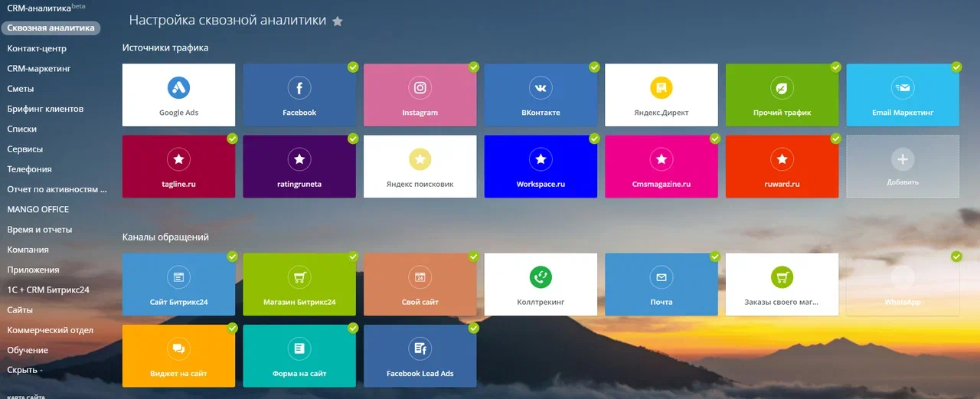
Task: Open Коммерческий отдел sidebar item
Action: pos(51,330)
